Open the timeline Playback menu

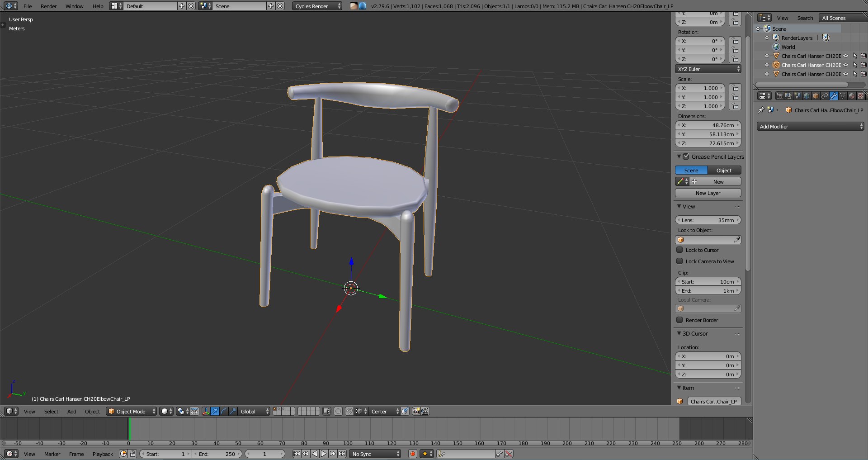(x=103, y=454)
